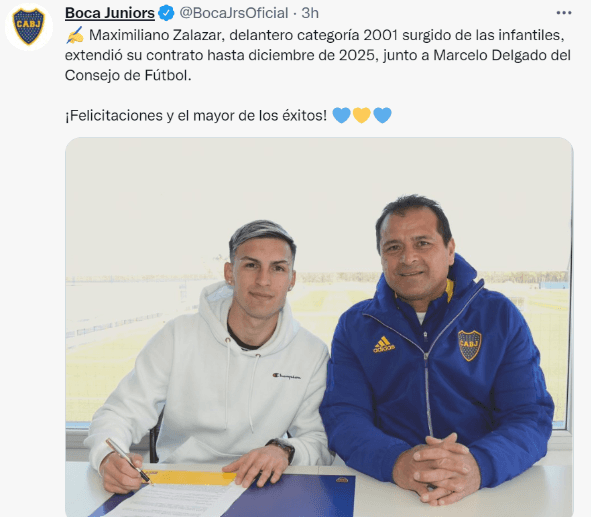Click the blue verified badge

click(166, 13)
